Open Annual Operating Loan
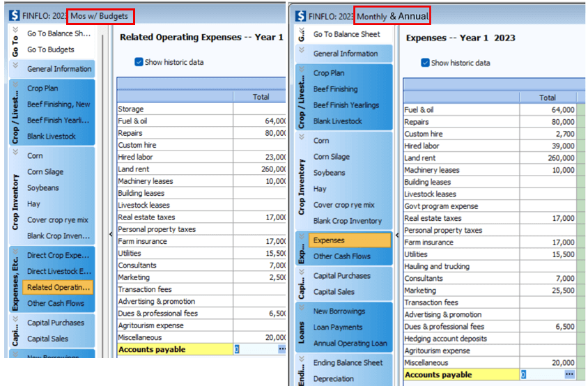 pyautogui.click(x=350, y=343)
